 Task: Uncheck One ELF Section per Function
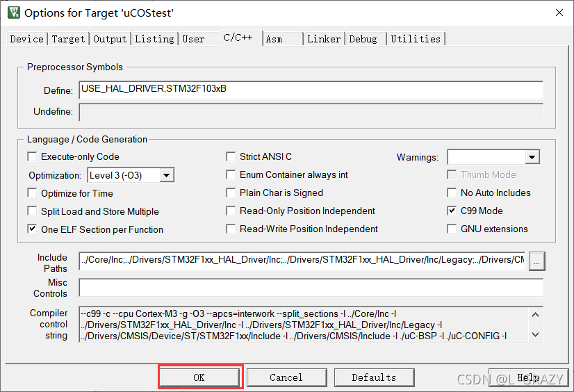(32, 229)
